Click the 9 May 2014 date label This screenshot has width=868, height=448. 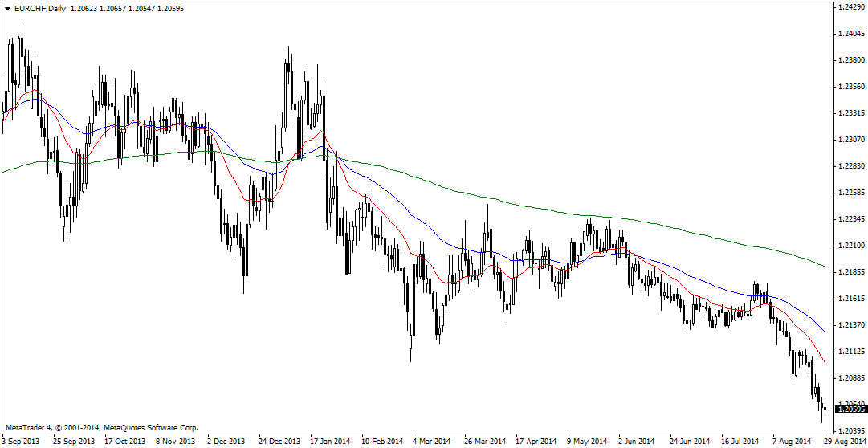(586, 442)
